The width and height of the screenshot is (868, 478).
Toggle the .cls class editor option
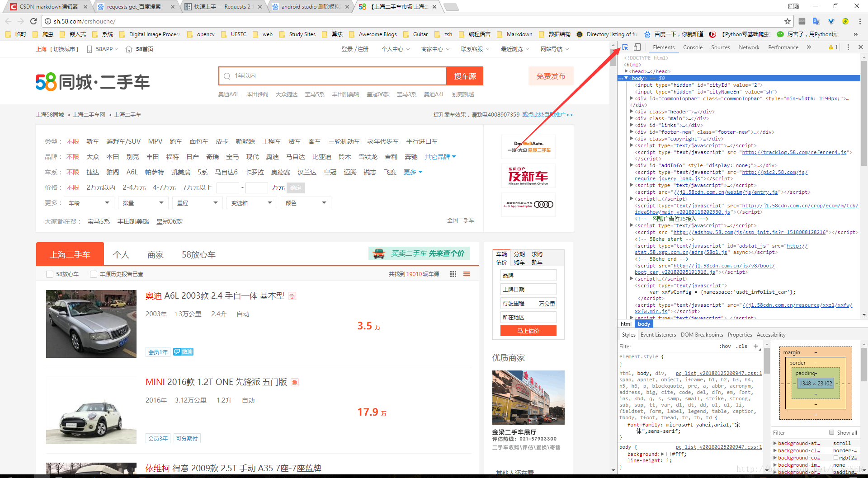click(x=741, y=347)
